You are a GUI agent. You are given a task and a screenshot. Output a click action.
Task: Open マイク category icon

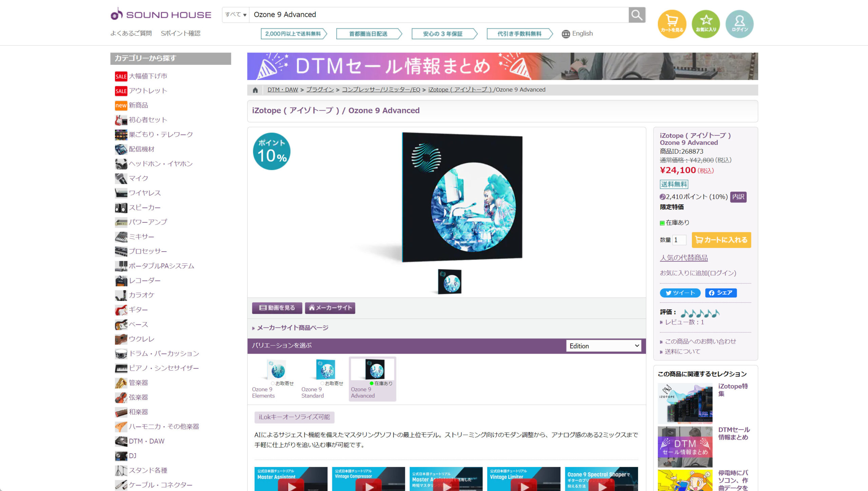tap(121, 178)
